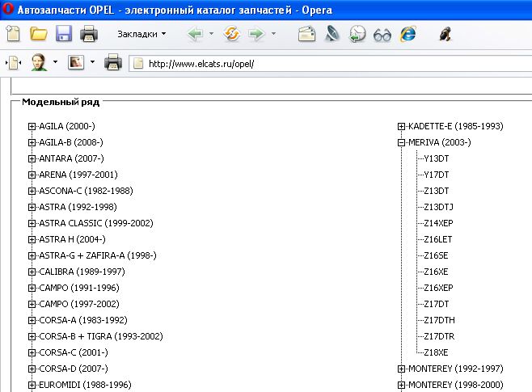This screenshot has height=392, width=532.
Task: Select CAMPO (1991-1996) model
Action: pyautogui.click(x=79, y=288)
